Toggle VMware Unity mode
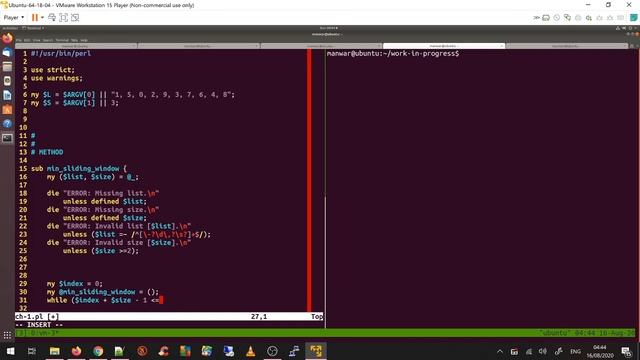 (75, 18)
